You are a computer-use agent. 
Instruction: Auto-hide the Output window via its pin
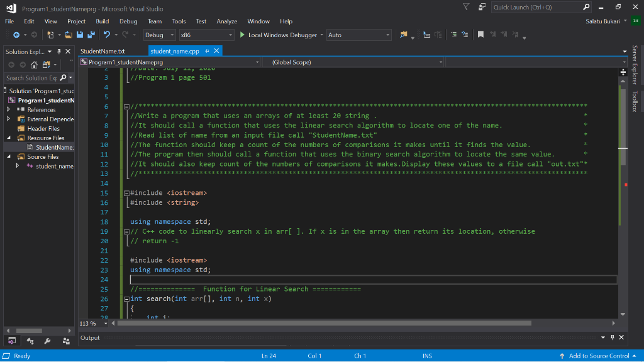[611, 337]
